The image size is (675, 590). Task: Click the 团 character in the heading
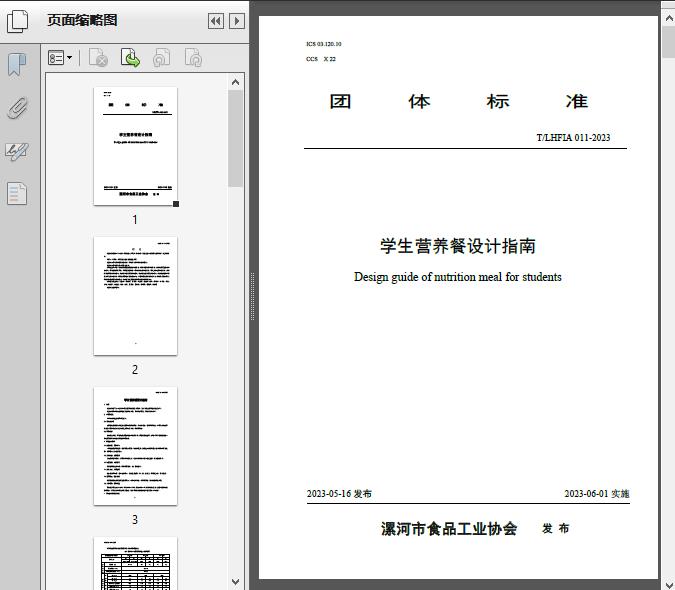[x=341, y=102]
